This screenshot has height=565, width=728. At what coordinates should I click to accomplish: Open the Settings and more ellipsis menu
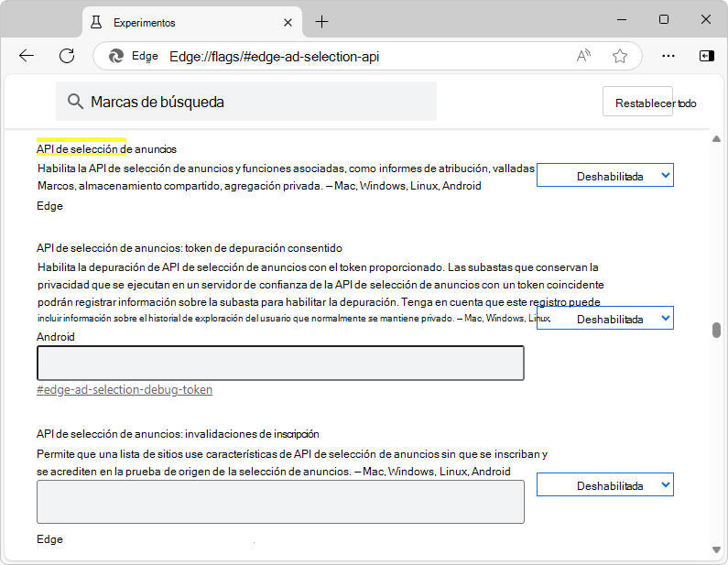point(668,56)
